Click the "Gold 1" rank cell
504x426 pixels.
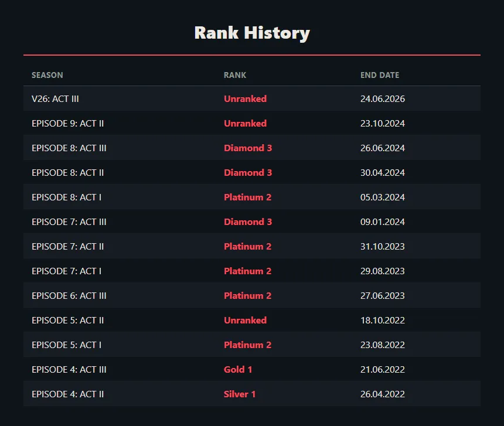point(238,370)
